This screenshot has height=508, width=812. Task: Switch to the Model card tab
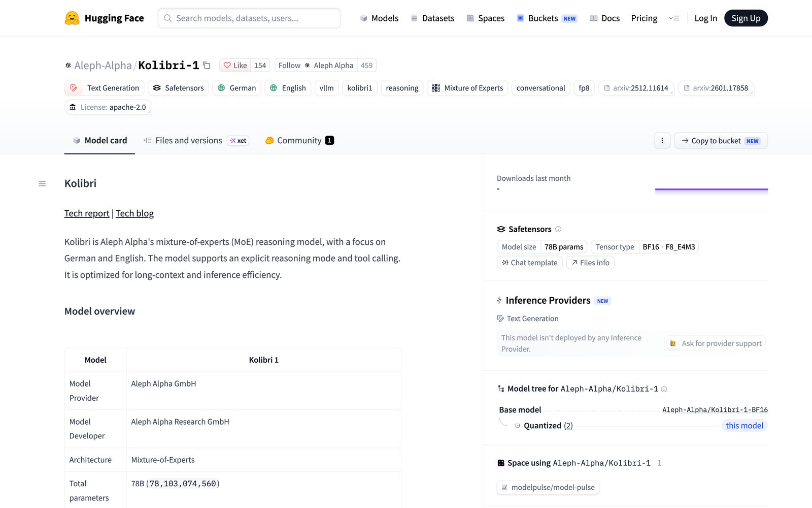click(x=99, y=141)
